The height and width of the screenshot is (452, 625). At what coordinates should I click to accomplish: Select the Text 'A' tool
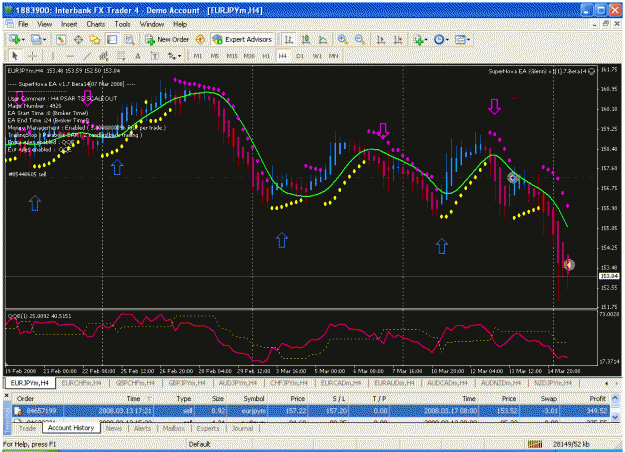click(138, 56)
